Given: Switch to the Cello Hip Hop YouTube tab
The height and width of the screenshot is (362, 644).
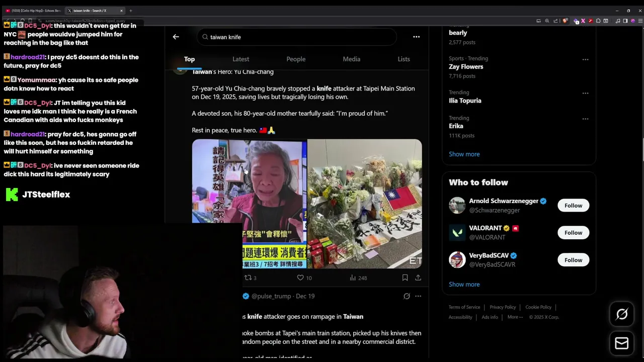Looking at the screenshot, I should [x=33, y=11].
